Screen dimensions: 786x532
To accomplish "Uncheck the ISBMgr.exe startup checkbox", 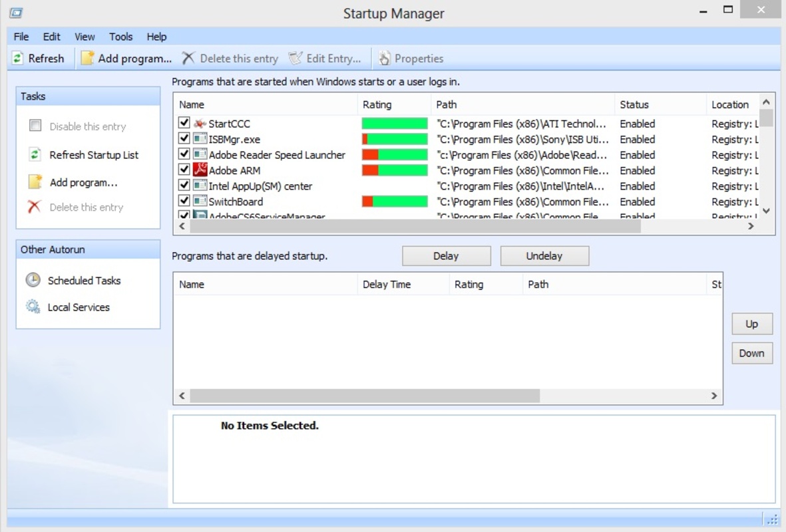I will pyautogui.click(x=184, y=139).
